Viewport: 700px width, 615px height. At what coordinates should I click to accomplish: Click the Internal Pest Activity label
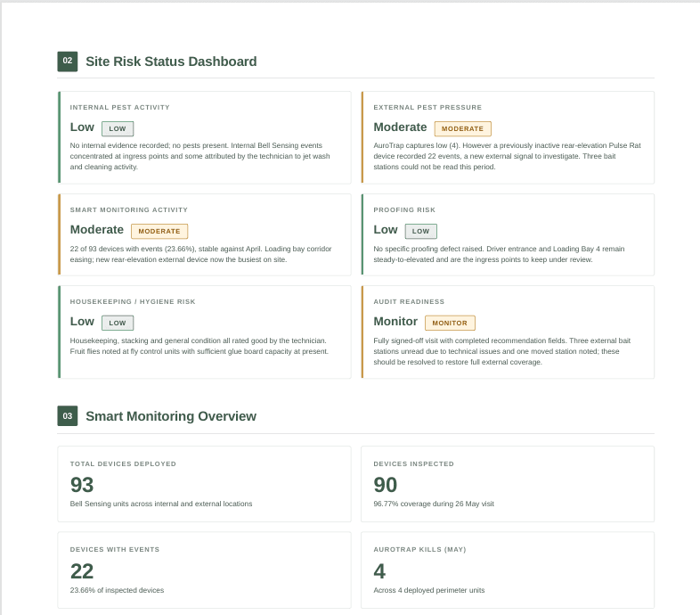point(119,107)
